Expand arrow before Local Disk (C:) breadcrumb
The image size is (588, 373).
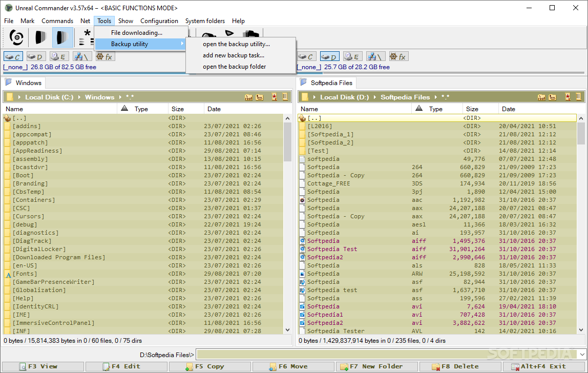(19, 97)
